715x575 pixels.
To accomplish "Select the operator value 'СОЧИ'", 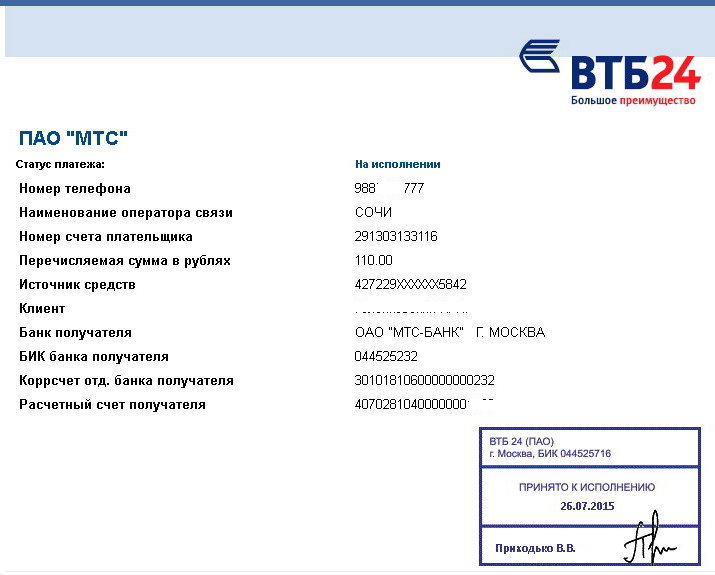I will 373,212.
